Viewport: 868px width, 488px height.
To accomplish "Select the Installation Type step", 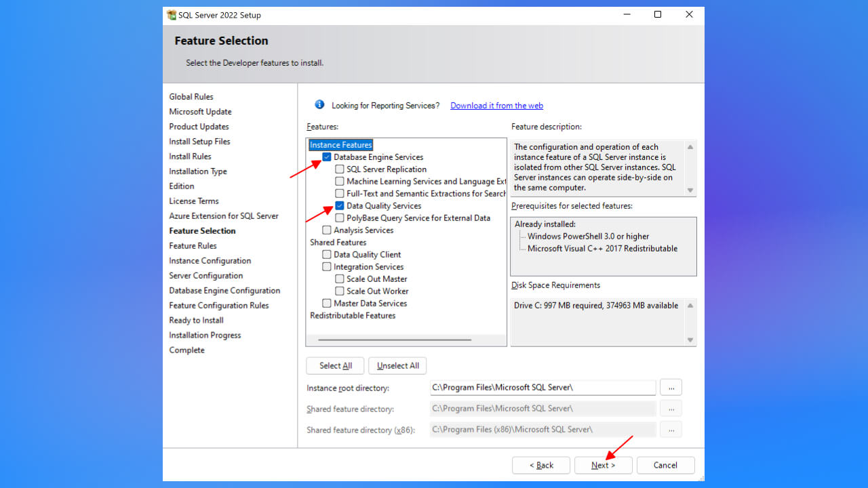I will (198, 171).
